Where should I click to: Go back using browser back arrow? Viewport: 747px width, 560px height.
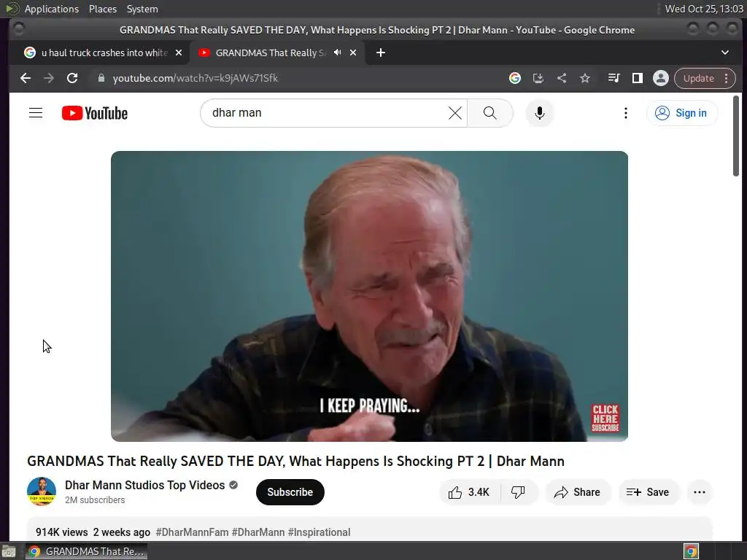coord(26,78)
